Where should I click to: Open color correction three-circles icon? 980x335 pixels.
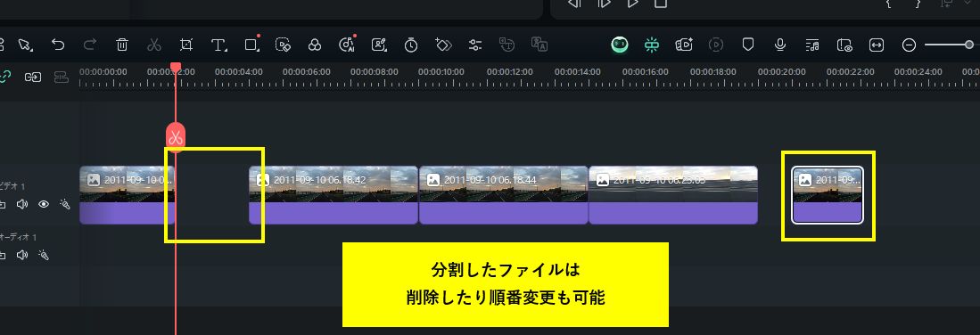pyautogui.click(x=315, y=45)
